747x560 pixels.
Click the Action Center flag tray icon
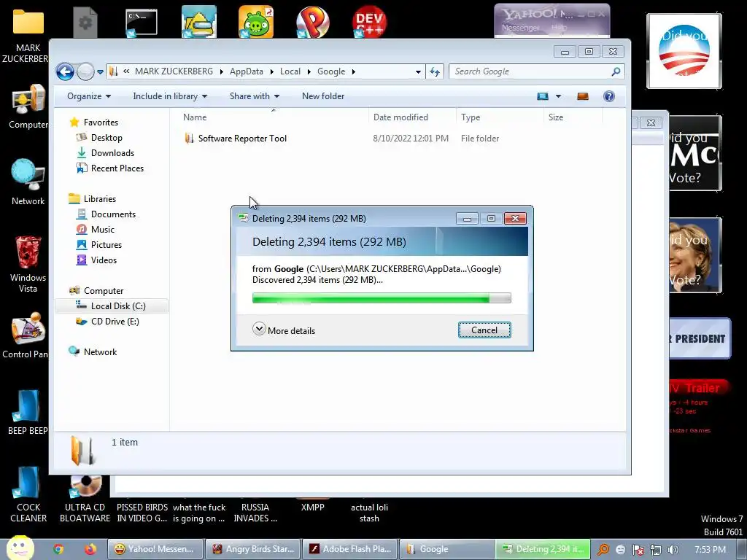(x=638, y=550)
